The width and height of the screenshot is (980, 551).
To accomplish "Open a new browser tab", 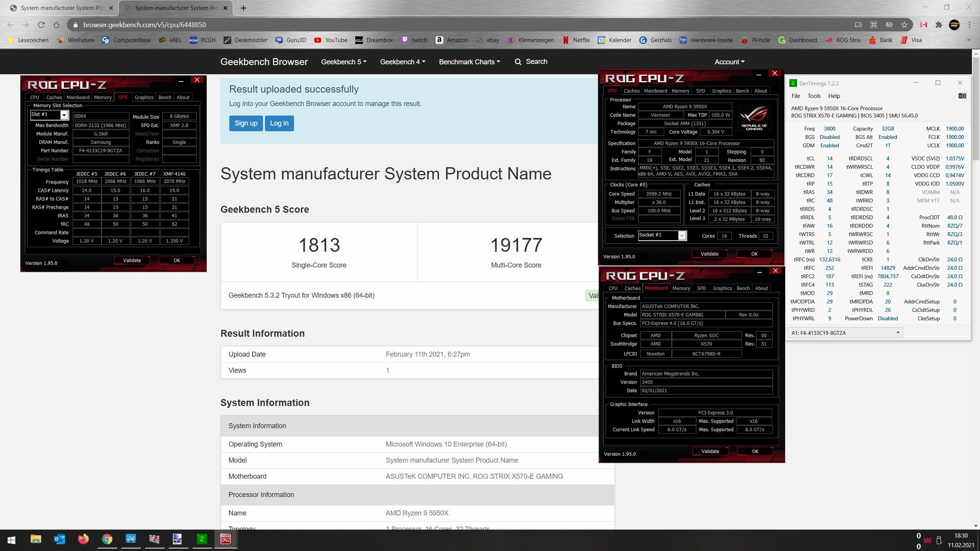I will point(243,8).
